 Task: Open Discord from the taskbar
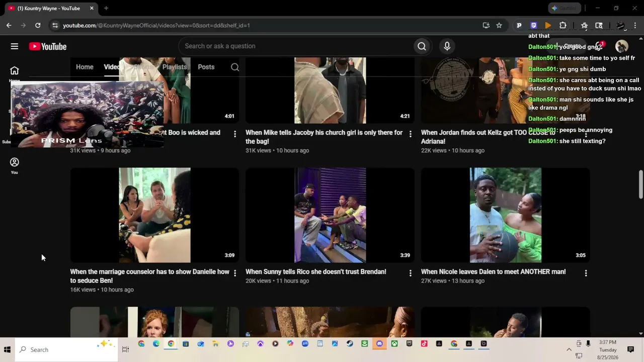coord(379,344)
